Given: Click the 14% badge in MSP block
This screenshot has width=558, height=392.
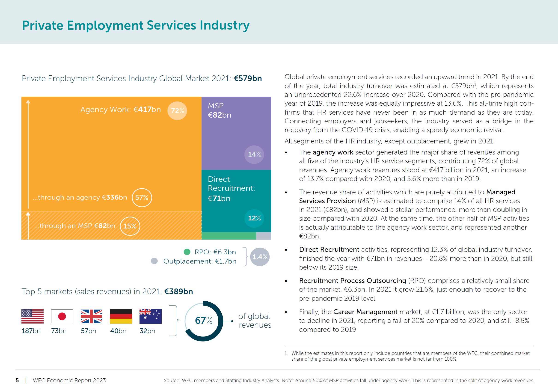Looking at the screenshot, I should tap(254, 154).
